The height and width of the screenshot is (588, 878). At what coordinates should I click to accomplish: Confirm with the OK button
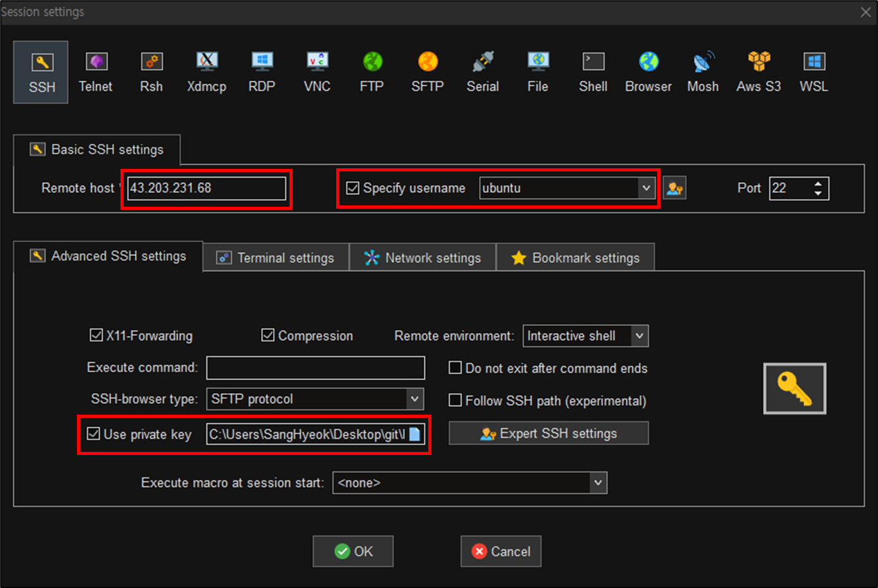click(x=353, y=551)
